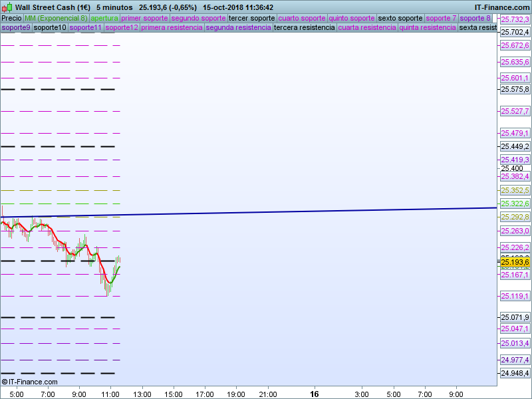Click the bold 16 date marker

(x=315, y=394)
